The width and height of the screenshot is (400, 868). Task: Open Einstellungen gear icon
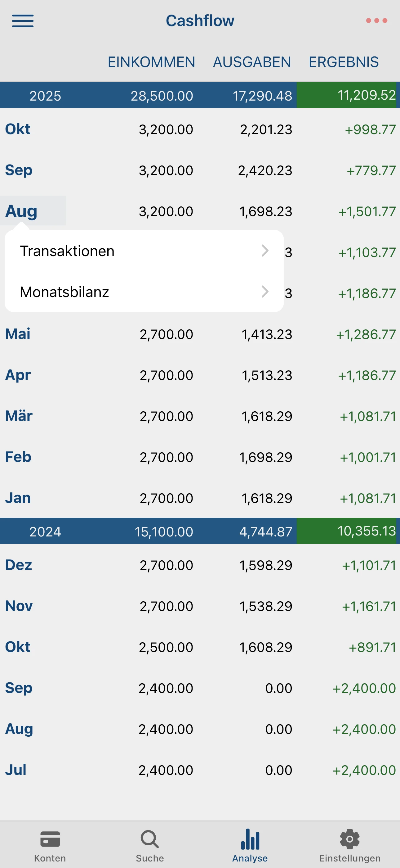[350, 839]
